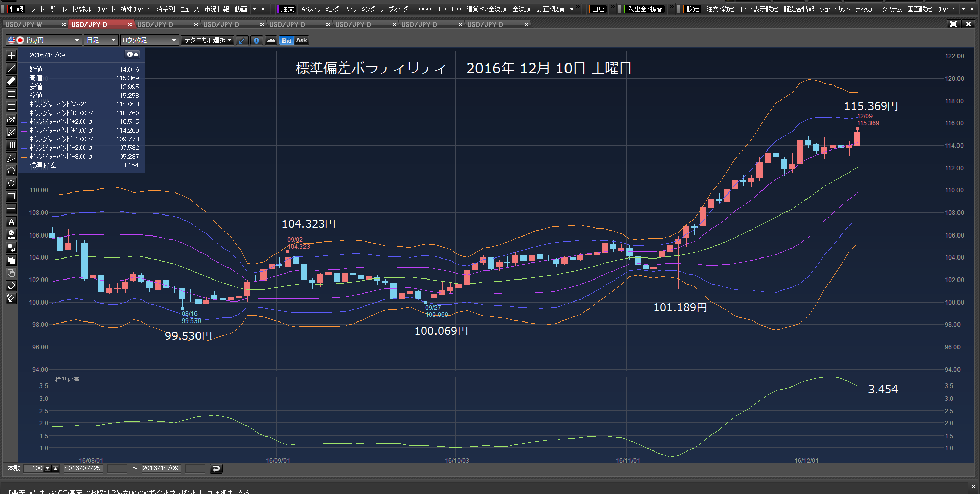Image resolution: width=980 pixels, height=494 pixels.
Task: Select the Gann fan lines tool
Action: pos(11,158)
